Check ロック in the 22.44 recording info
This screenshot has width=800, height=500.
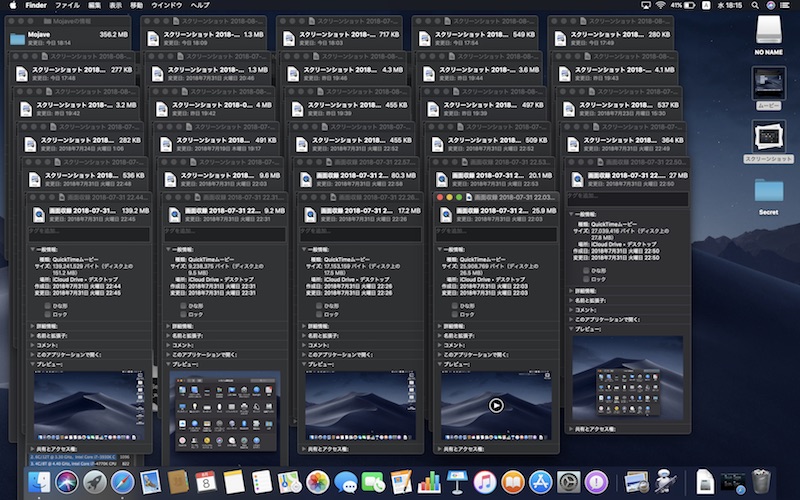pyautogui.click(x=48, y=314)
